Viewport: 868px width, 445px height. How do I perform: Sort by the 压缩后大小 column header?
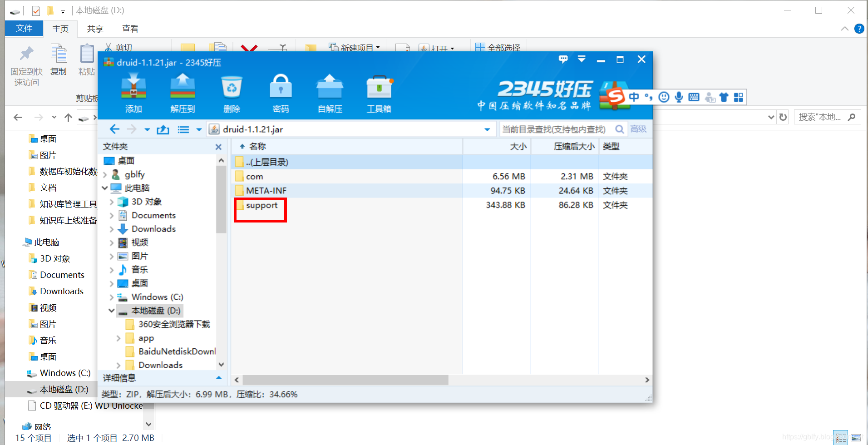coord(565,146)
